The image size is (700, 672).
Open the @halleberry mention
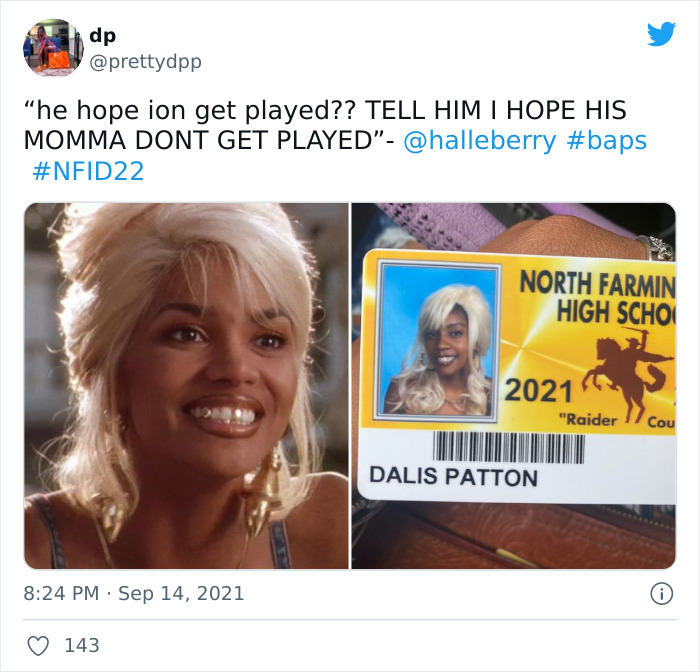[x=479, y=141]
